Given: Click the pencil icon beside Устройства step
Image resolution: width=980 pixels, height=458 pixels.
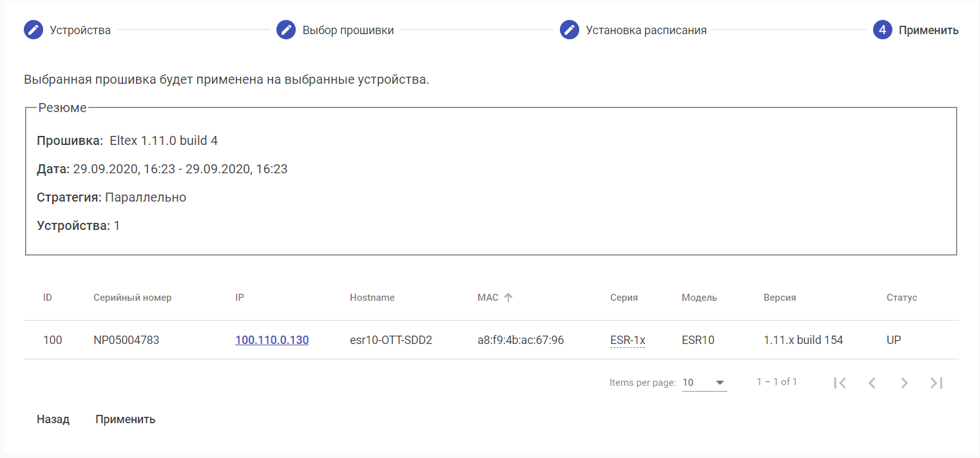Looking at the screenshot, I should coord(34,30).
